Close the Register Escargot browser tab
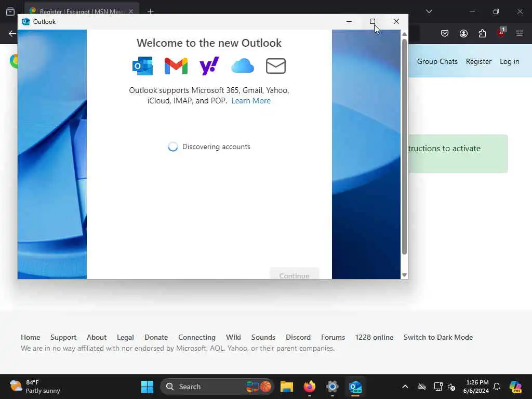The height and width of the screenshot is (399, 532). [130, 11]
